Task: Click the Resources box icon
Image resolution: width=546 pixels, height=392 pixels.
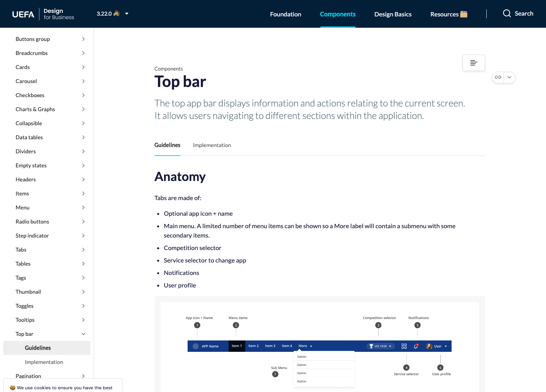Action: click(464, 14)
